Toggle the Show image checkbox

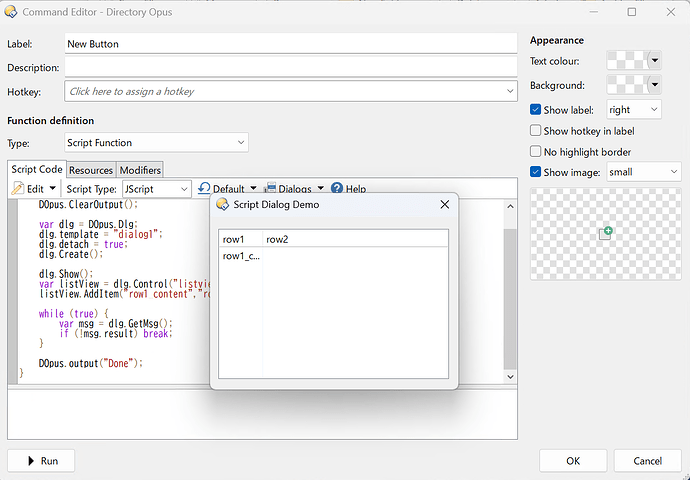coord(535,172)
